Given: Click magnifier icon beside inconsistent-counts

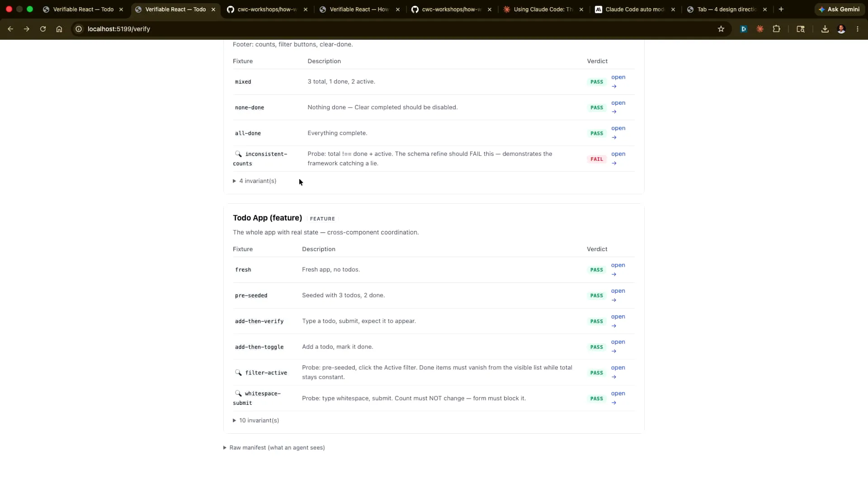Looking at the screenshot, I should coord(238,154).
